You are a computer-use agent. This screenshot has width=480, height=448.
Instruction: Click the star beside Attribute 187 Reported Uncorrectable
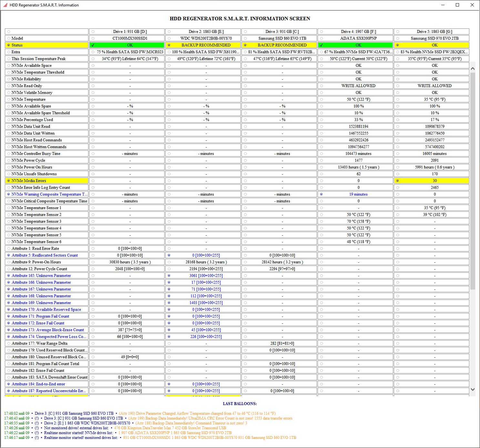click(9, 391)
